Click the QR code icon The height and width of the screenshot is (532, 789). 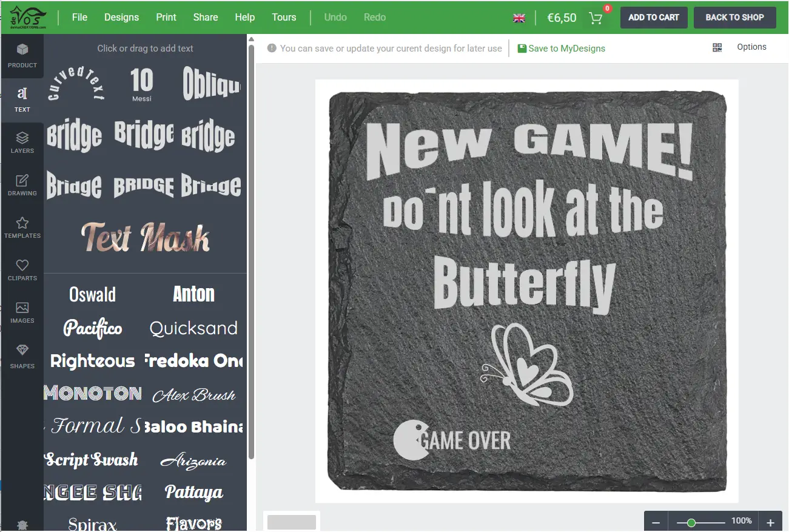[x=717, y=47]
